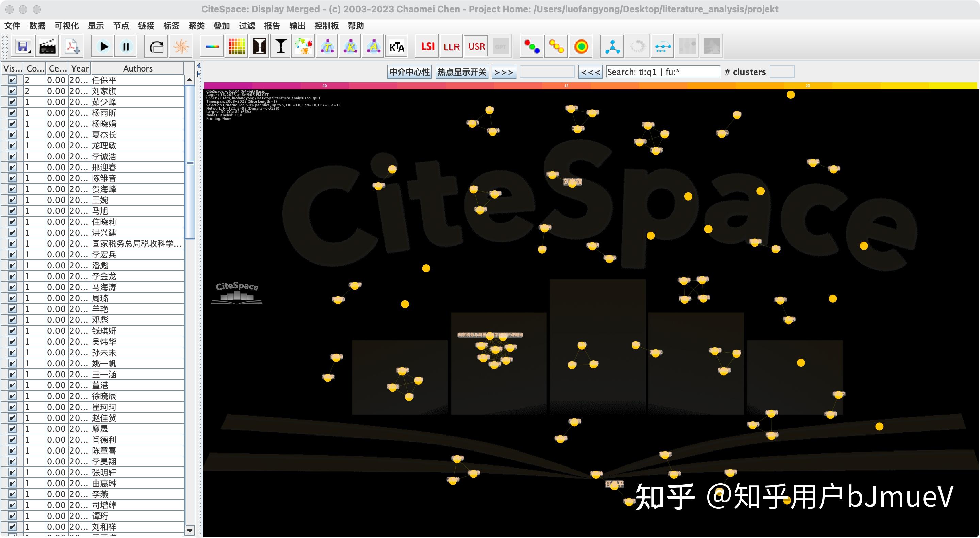
Task: Uncheck the visibility checkbox for 刘家旗
Action: click(x=12, y=91)
